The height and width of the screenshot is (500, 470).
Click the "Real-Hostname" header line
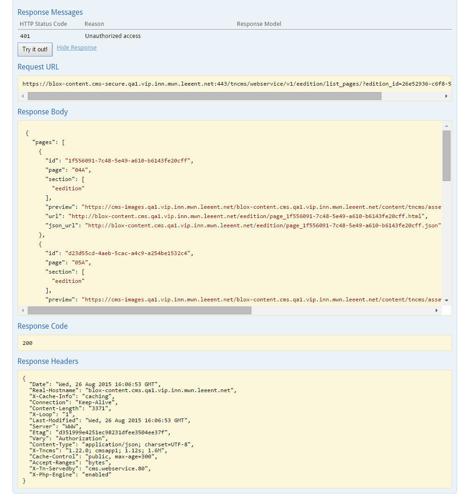click(x=133, y=390)
